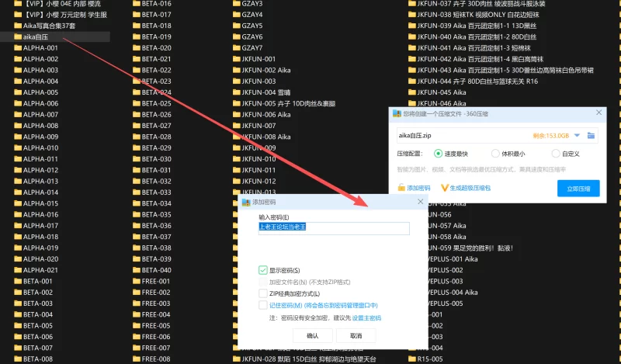
Task: Select the aika自压 folder icon
Action: pyautogui.click(x=18, y=36)
